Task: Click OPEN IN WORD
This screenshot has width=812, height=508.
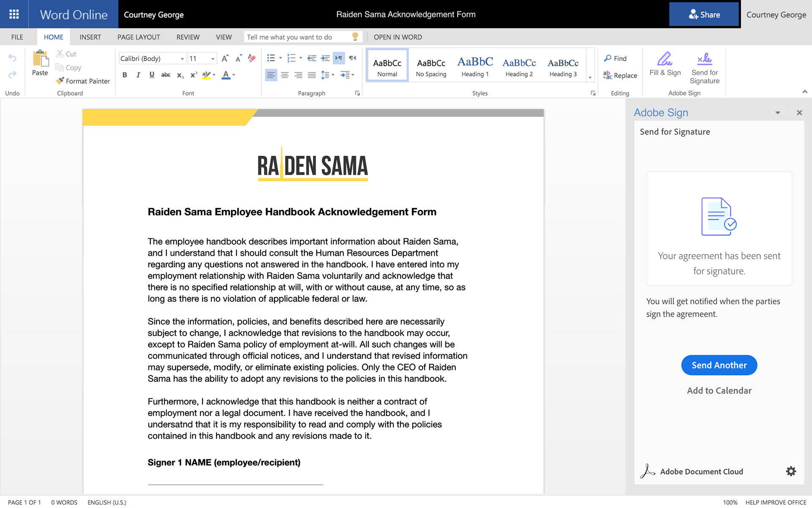Action: click(398, 37)
